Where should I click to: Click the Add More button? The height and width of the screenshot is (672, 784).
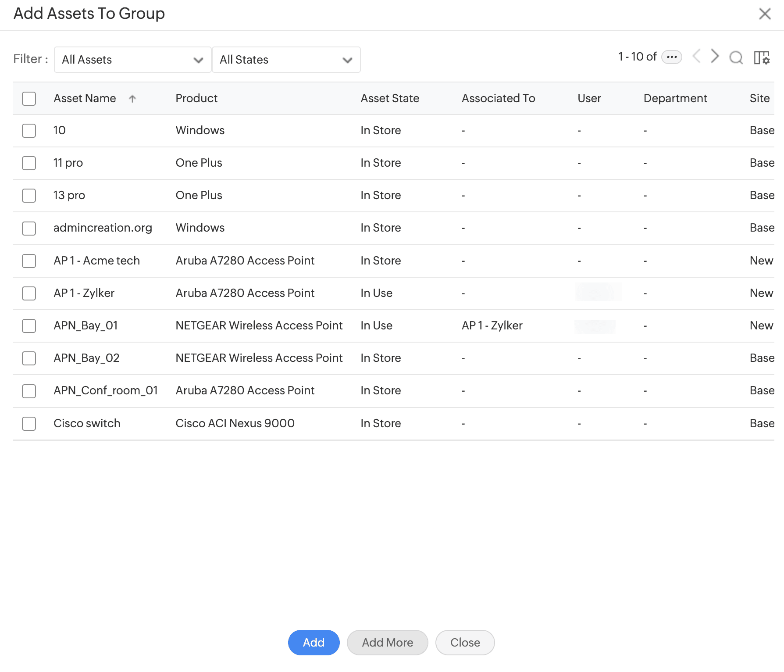click(x=387, y=643)
